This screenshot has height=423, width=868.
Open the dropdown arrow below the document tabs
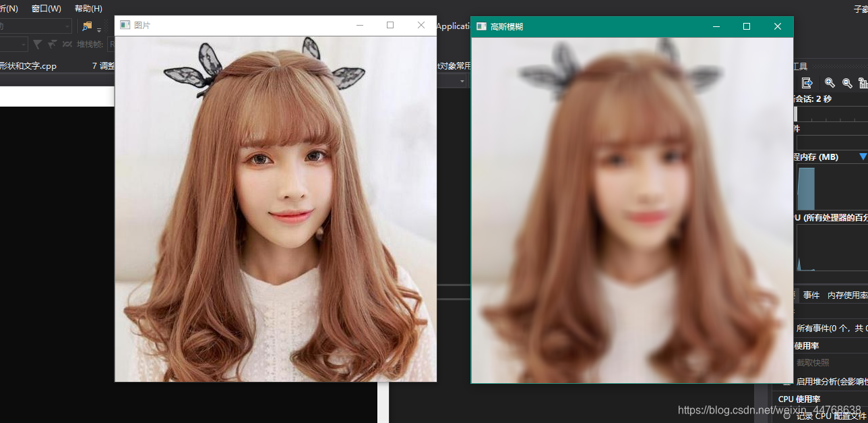pyautogui.click(x=462, y=81)
